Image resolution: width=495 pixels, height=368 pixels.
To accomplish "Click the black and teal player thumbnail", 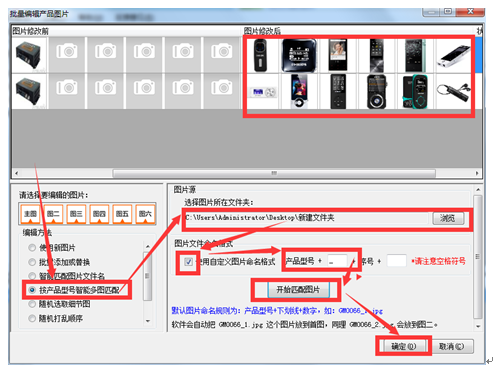I will click(415, 92).
